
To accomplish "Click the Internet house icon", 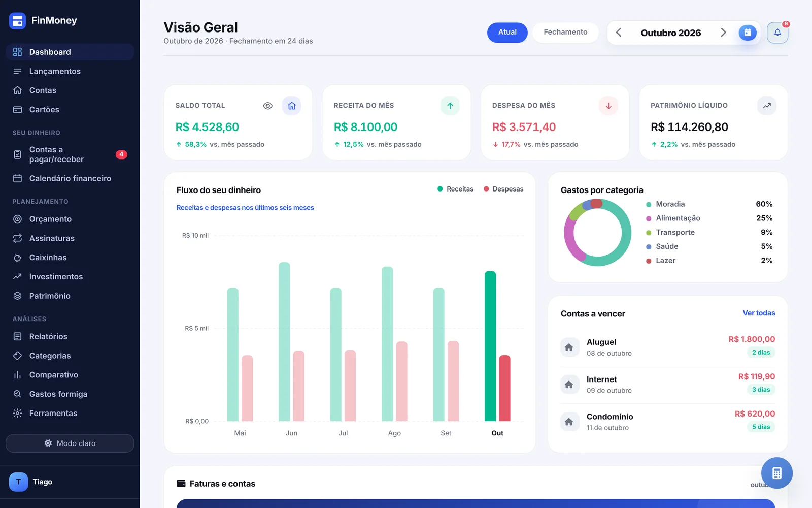I will [x=569, y=385].
